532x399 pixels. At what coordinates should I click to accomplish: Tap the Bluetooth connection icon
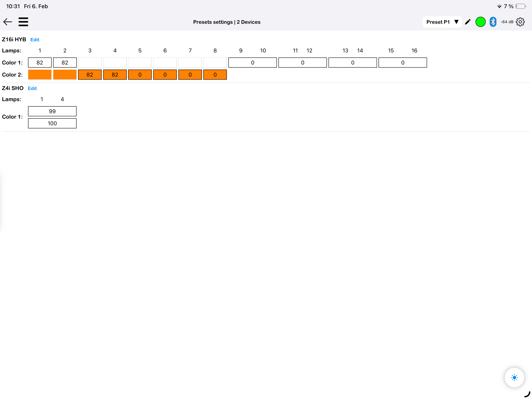pyautogui.click(x=493, y=22)
